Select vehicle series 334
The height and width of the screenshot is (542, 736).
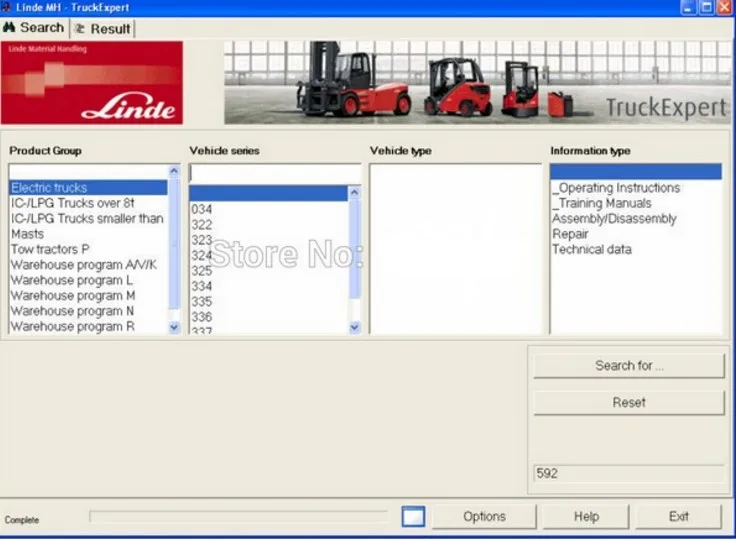click(x=268, y=286)
